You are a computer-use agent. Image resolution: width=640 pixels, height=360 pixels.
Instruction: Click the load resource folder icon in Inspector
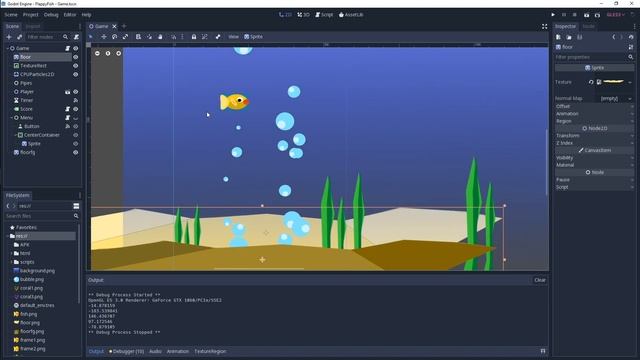569,37
